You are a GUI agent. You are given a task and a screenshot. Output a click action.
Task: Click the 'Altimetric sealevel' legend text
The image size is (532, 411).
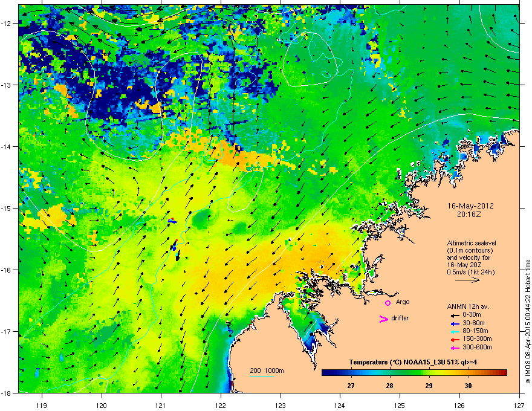tap(472, 243)
